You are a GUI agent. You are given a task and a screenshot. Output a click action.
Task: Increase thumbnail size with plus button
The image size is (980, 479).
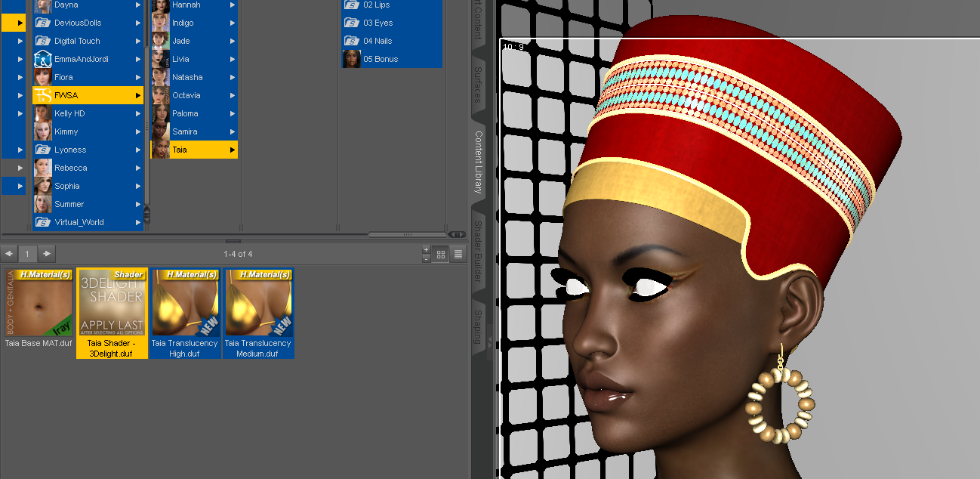[x=426, y=249]
